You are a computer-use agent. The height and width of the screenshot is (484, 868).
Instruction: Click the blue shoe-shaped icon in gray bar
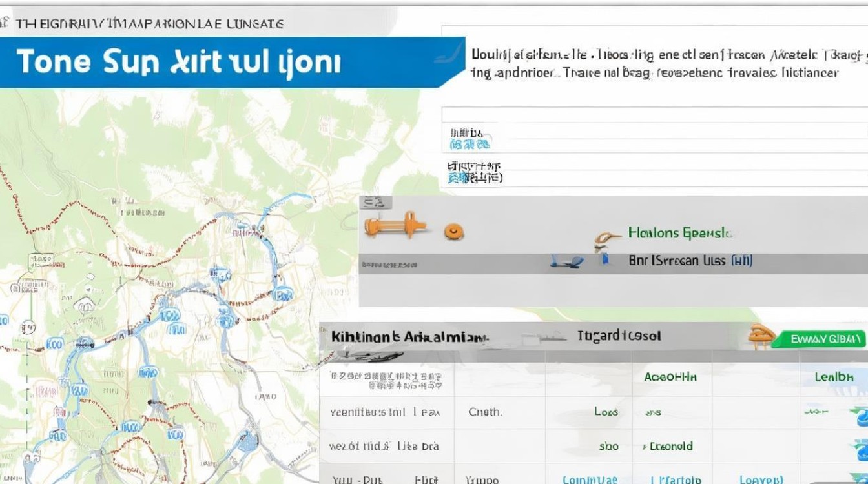pos(567,261)
